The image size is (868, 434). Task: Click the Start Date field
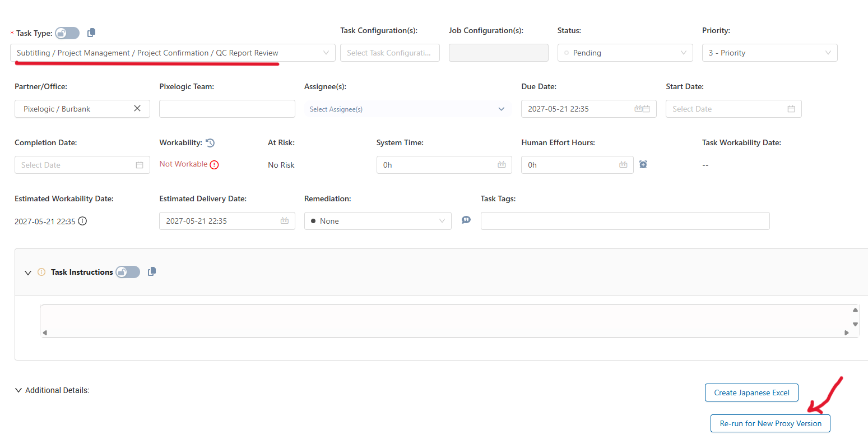(734, 109)
